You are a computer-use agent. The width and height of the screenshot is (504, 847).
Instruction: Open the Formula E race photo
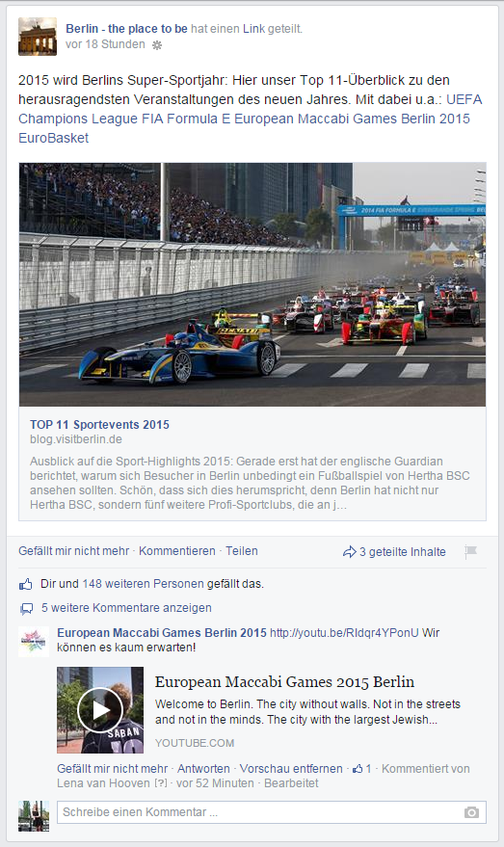(252, 284)
